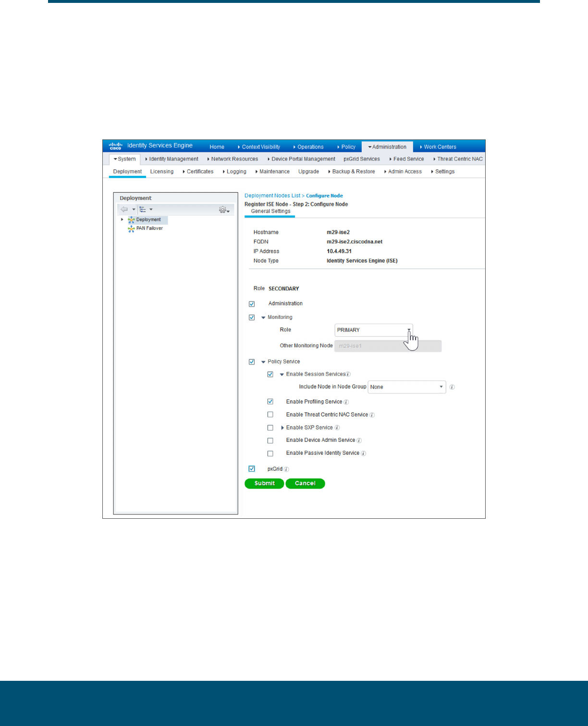Click the Other Monitoring Node field
588x726 pixels.
click(388, 346)
